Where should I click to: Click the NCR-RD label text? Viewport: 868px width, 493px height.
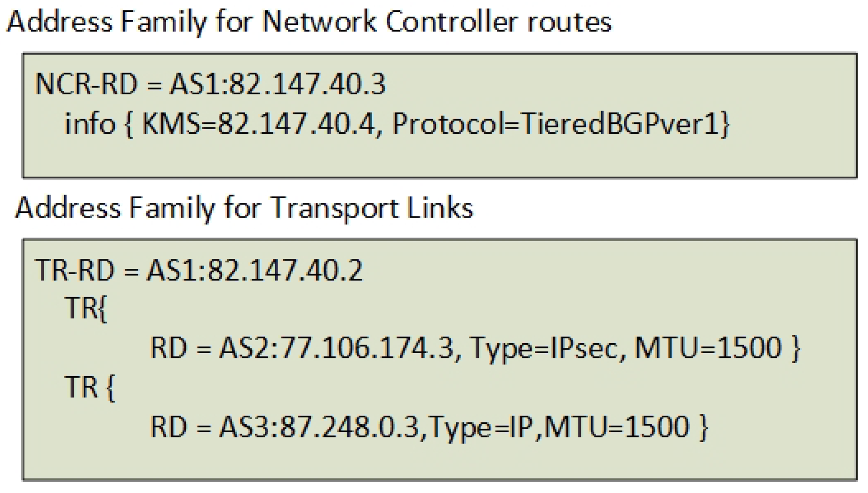pyautogui.click(x=87, y=85)
